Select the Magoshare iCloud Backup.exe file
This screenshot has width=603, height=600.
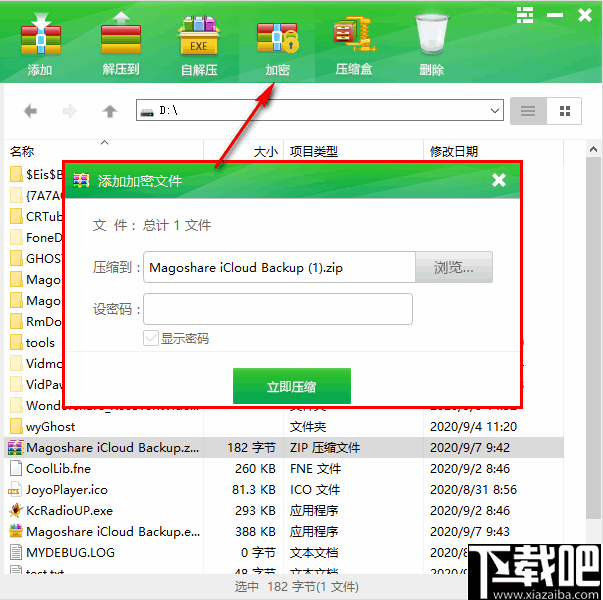pos(113,532)
